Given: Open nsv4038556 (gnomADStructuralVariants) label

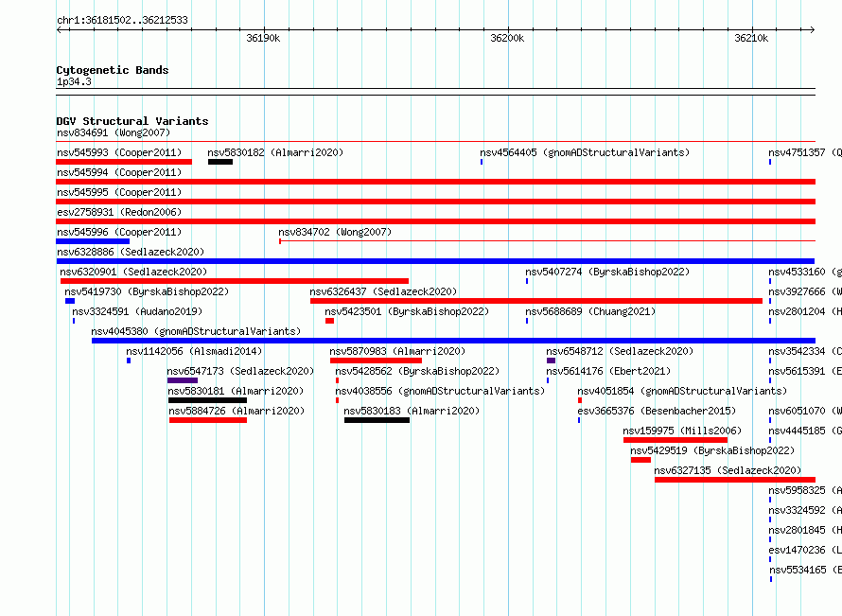Looking at the screenshot, I should point(440,391).
